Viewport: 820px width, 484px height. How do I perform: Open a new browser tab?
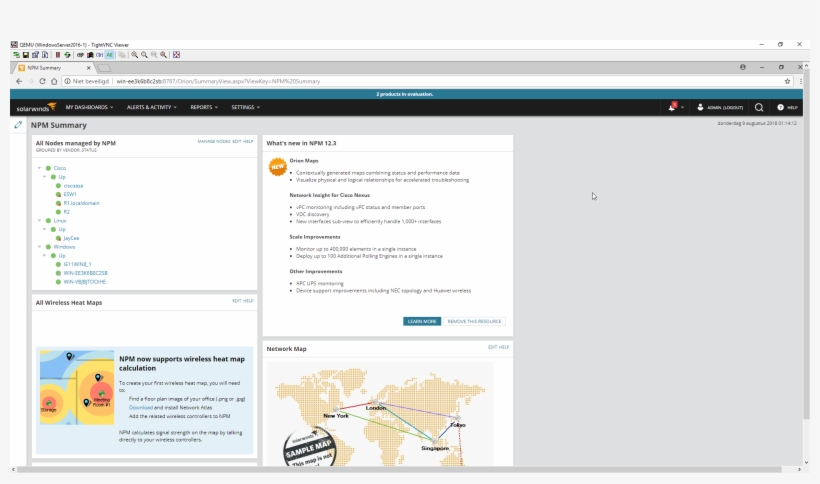pyautogui.click(x=104, y=68)
